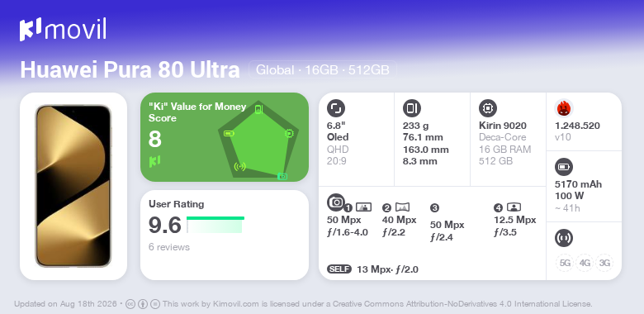
Task: Click the Creative Commons CC icon
Action: (x=130, y=304)
